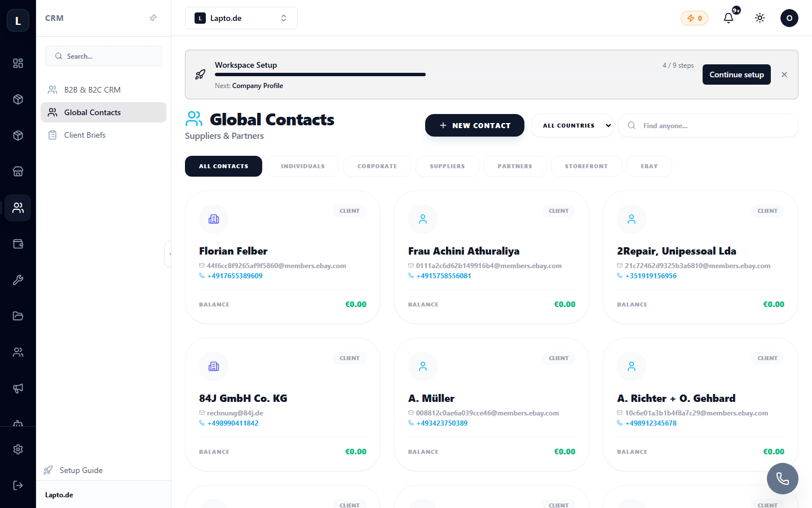Select Global Contacts in the sidebar
This screenshot has height=508, width=812.
point(103,112)
